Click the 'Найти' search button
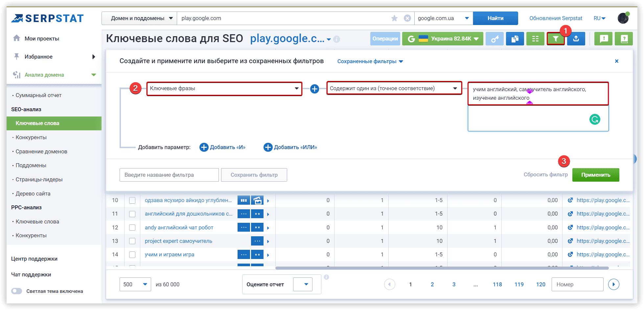Viewport: 644px width, 310px height. click(495, 18)
